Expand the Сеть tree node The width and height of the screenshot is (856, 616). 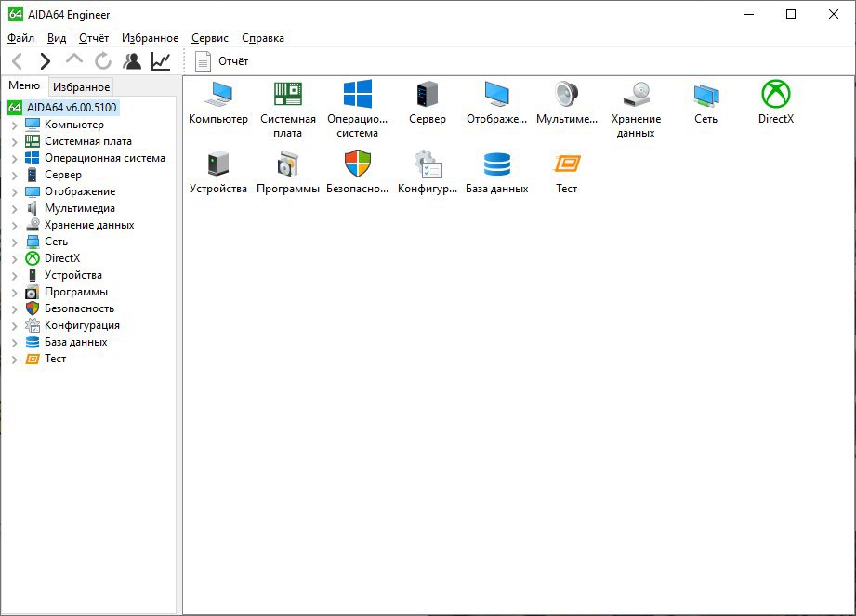click(x=15, y=242)
